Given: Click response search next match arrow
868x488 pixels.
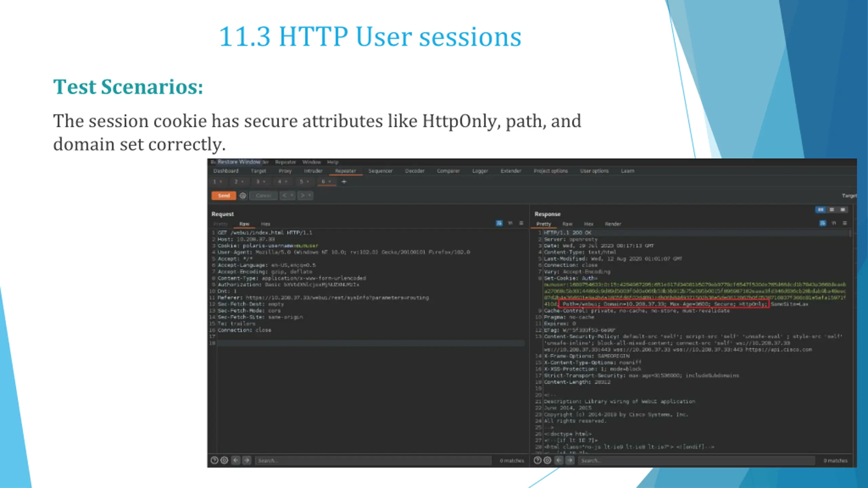Looking at the screenshot, I should [570, 460].
